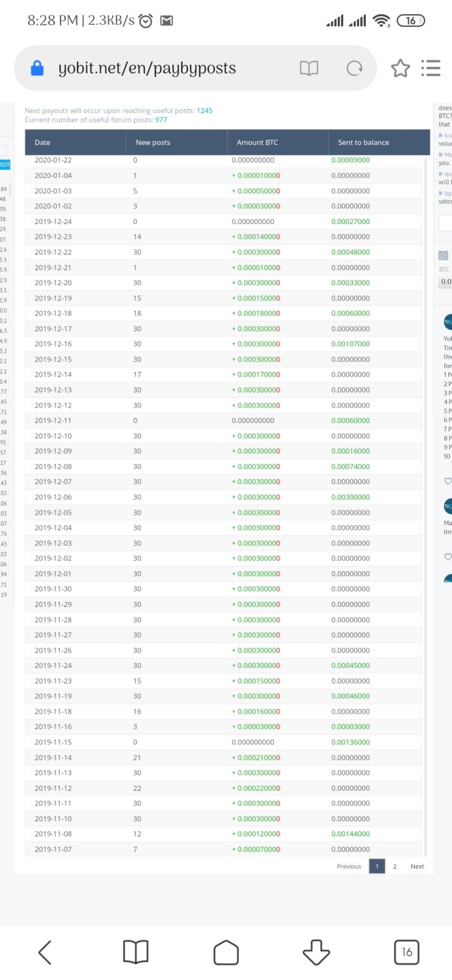Click the Previous pagination button
Viewport: 452px width, 980px height.
pyautogui.click(x=349, y=866)
